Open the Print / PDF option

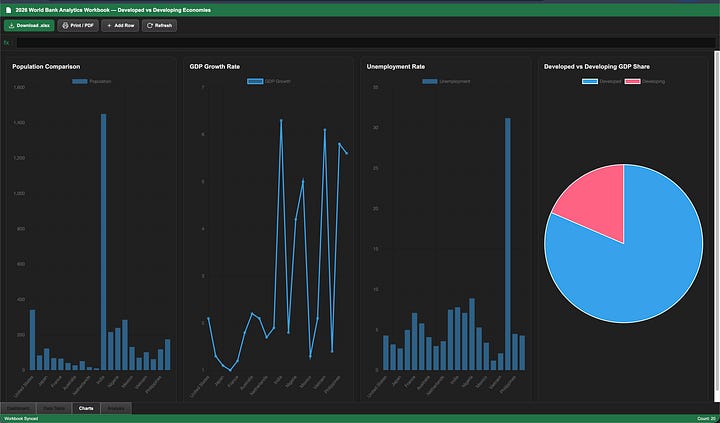[78, 26]
